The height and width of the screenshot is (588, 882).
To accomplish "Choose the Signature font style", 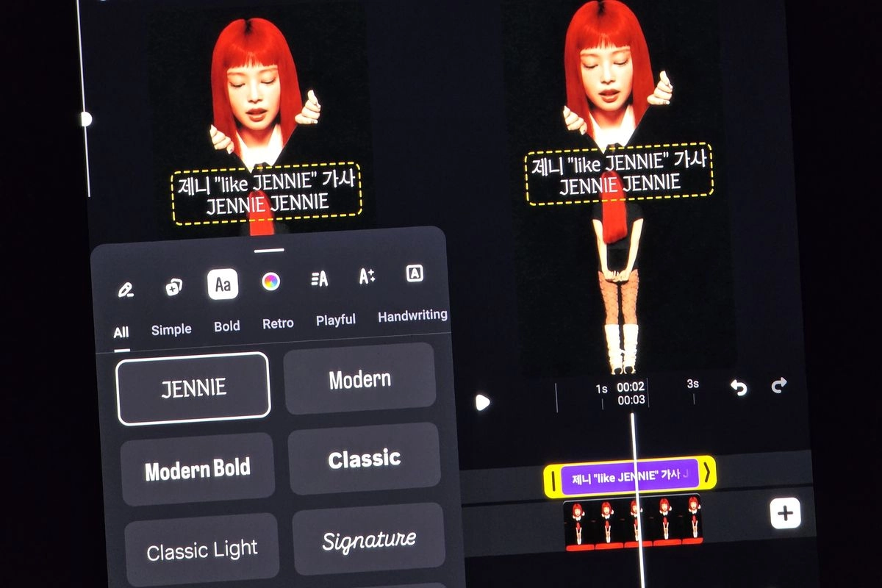I will click(369, 541).
